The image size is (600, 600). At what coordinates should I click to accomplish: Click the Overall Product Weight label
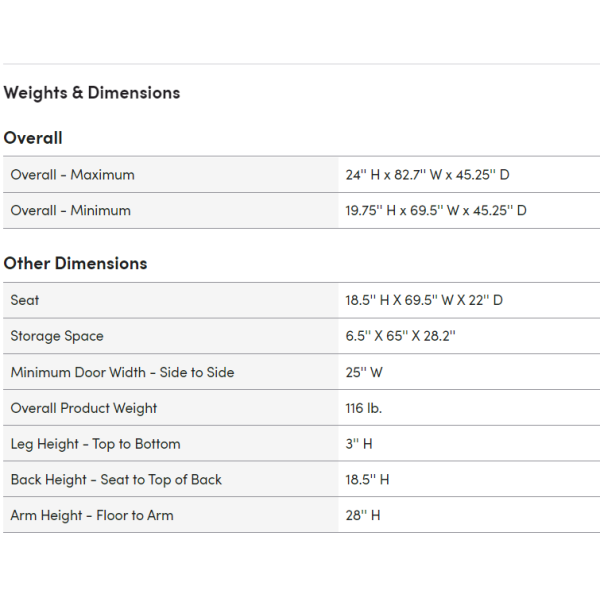tap(84, 408)
